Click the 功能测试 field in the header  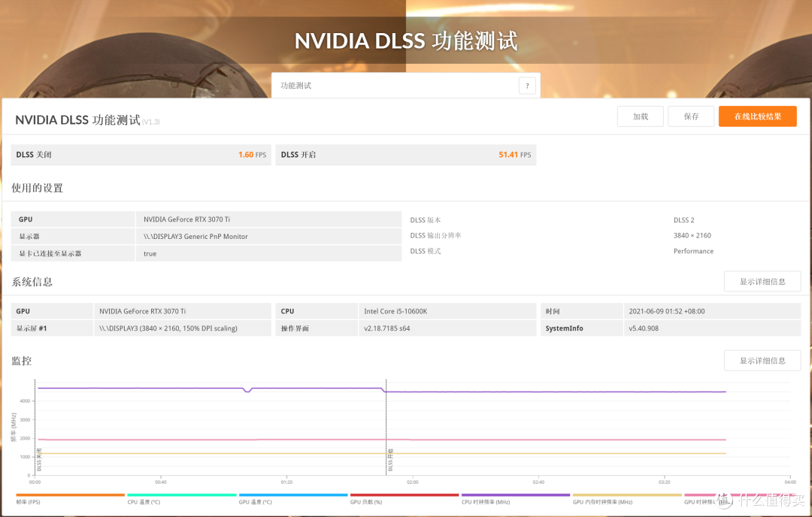pyautogui.click(x=405, y=86)
